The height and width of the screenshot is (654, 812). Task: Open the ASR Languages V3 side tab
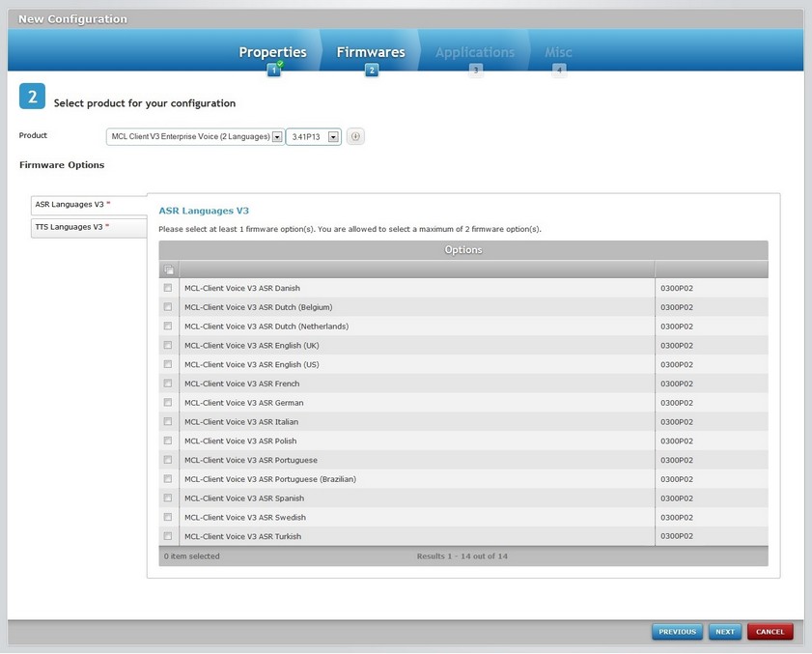[x=89, y=205]
